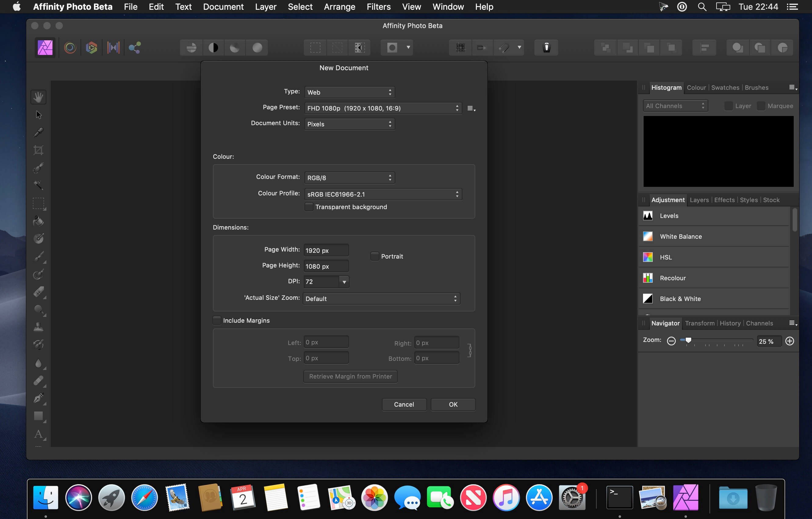Expand the Type dropdown menu

coord(349,92)
